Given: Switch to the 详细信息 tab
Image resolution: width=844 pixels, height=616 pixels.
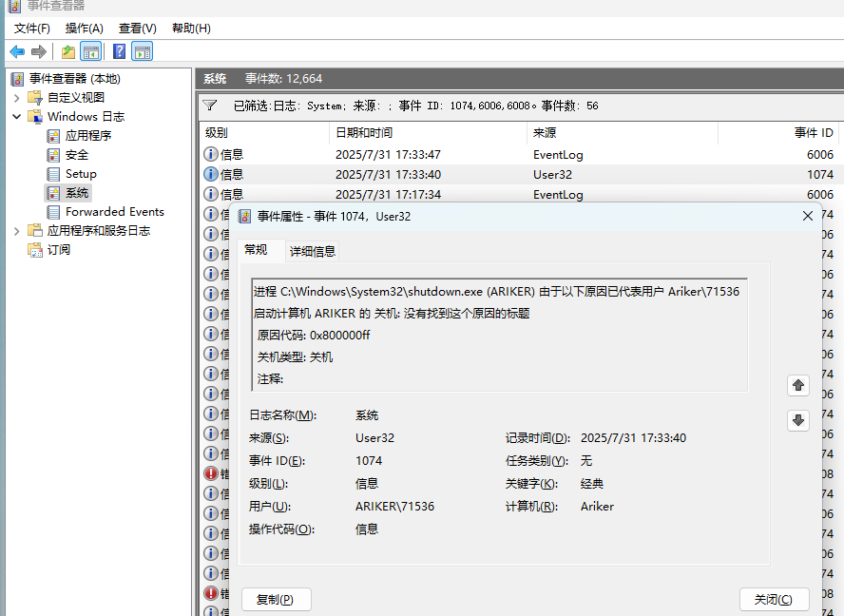Looking at the screenshot, I should coord(313,252).
